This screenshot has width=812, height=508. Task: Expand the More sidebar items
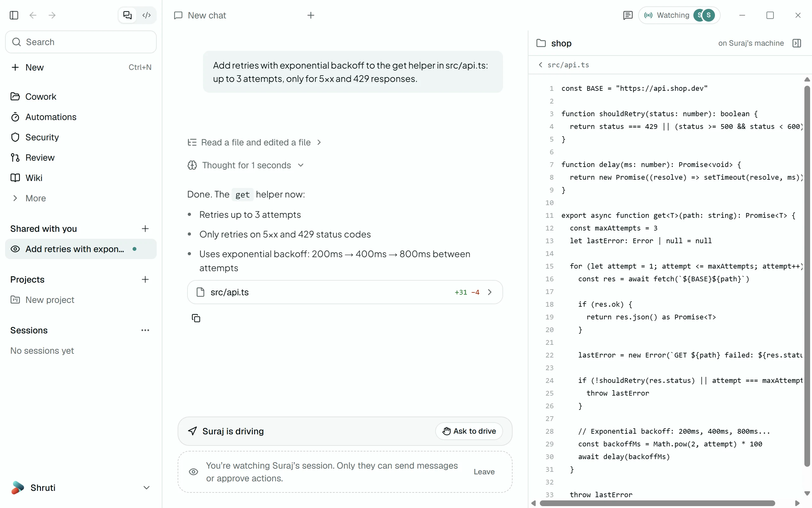tap(81, 198)
